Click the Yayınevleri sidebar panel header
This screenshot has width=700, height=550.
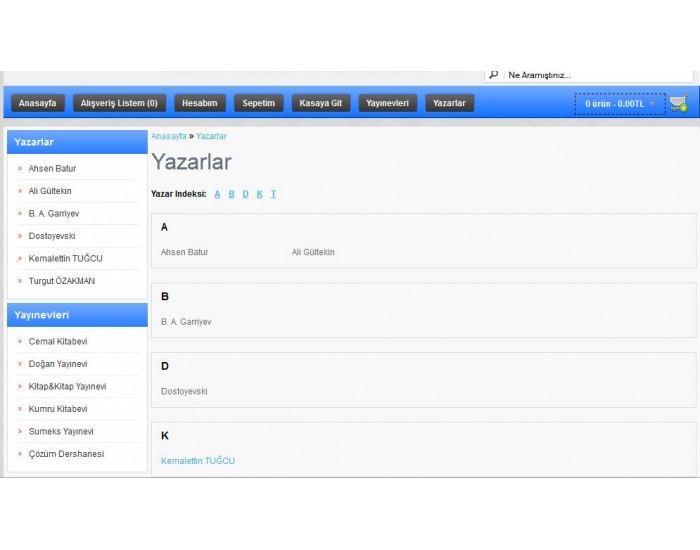pos(77,315)
